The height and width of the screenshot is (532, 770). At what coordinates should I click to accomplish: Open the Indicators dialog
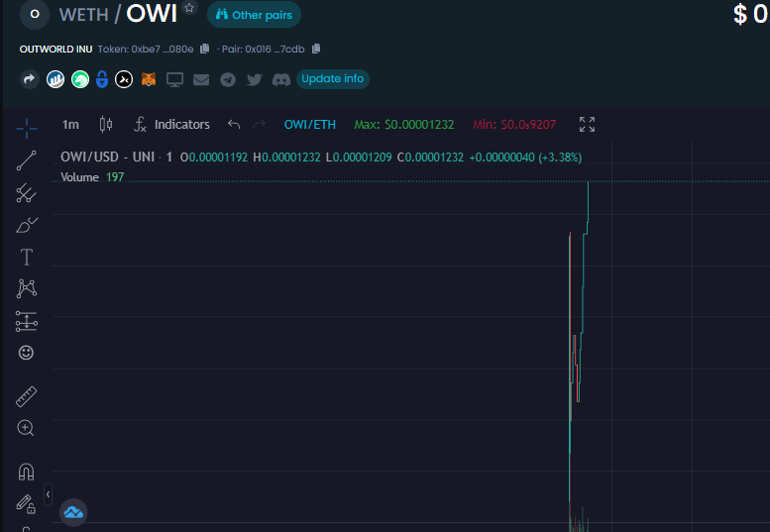click(x=171, y=125)
